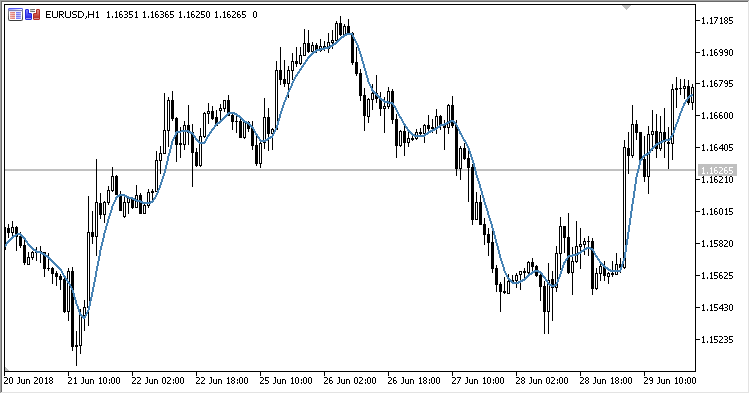Click the 22 Jun 18:00 time label
Image resolution: width=750 pixels, height=394 pixels.
click(222, 381)
